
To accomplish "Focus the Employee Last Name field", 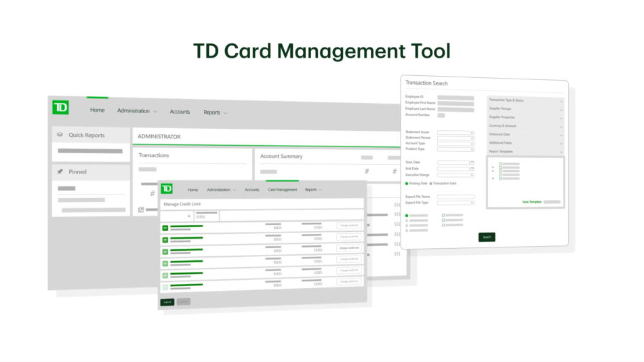I will click(456, 110).
